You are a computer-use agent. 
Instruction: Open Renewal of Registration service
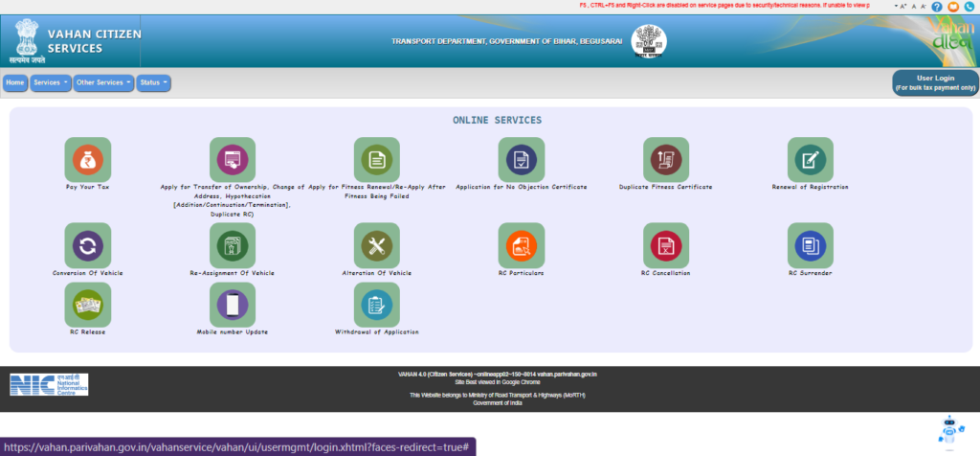(810, 160)
